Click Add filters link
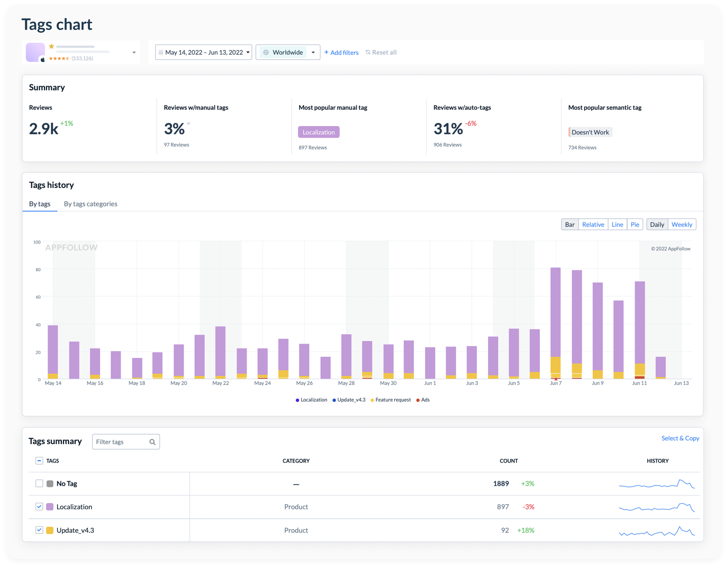The height and width of the screenshot is (568, 728). (341, 53)
